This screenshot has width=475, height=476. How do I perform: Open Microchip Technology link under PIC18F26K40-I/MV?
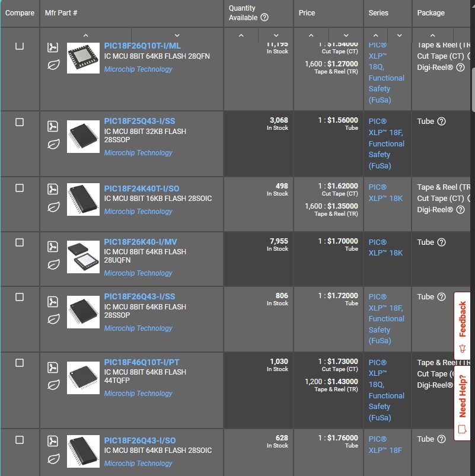[x=138, y=273]
